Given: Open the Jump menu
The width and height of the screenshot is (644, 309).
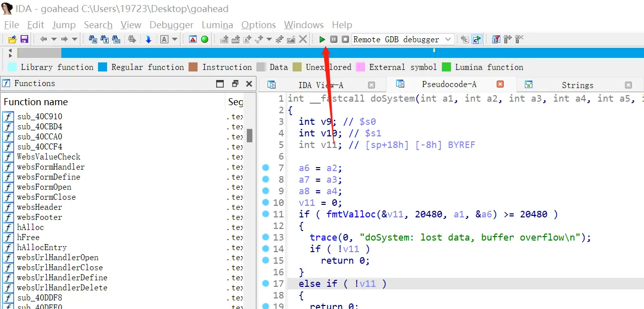Looking at the screenshot, I should pos(64,25).
